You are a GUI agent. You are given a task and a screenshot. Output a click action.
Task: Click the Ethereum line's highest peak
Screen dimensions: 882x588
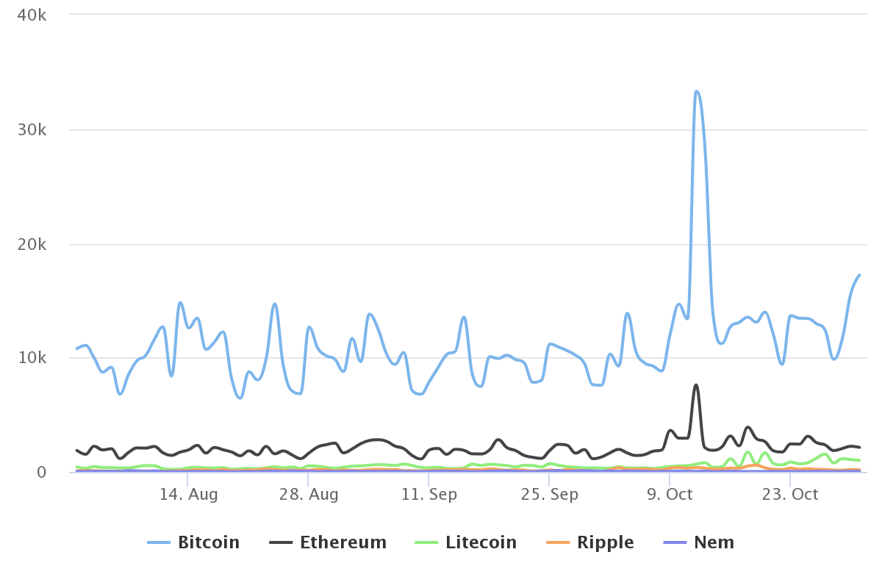tap(696, 384)
